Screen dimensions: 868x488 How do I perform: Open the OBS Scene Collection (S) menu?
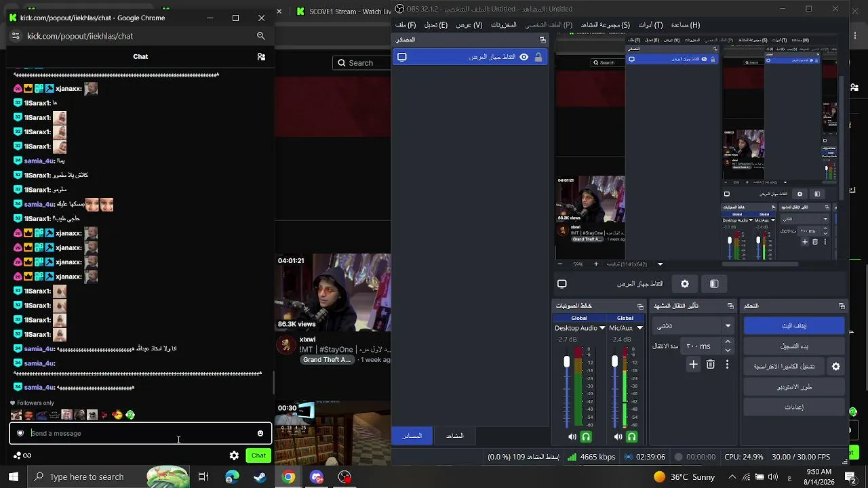[x=606, y=25]
